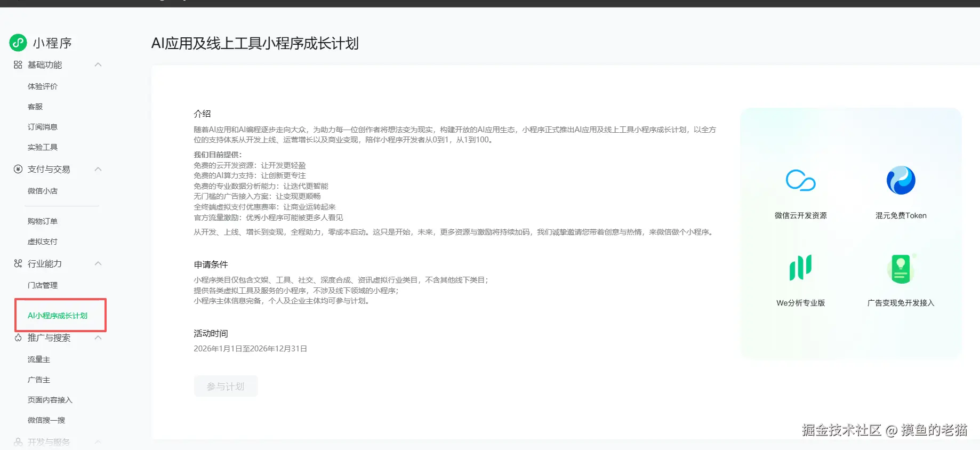Open 客服 in the sidebar
The width and height of the screenshot is (980, 450).
point(35,107)
